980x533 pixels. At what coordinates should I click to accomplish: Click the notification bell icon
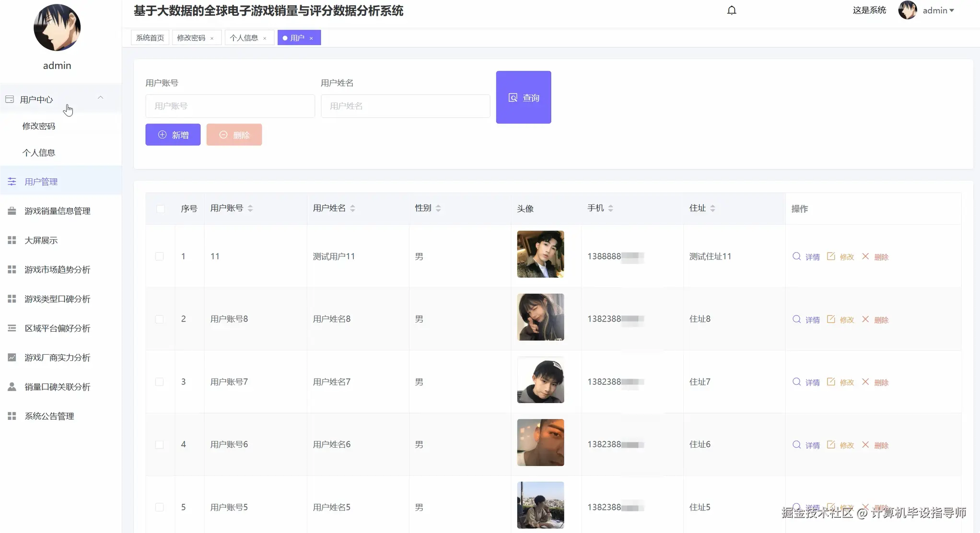click(x=731, y=11)
